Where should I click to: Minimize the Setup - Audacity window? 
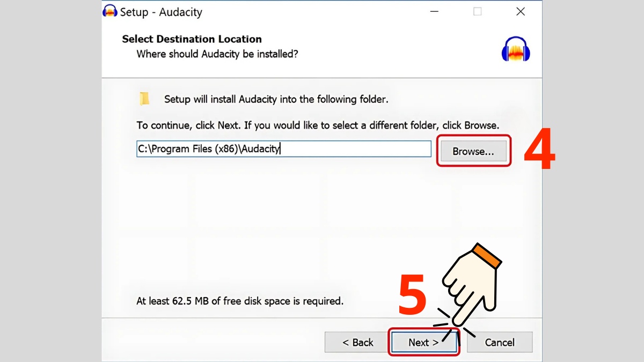[x=434, y=11]
